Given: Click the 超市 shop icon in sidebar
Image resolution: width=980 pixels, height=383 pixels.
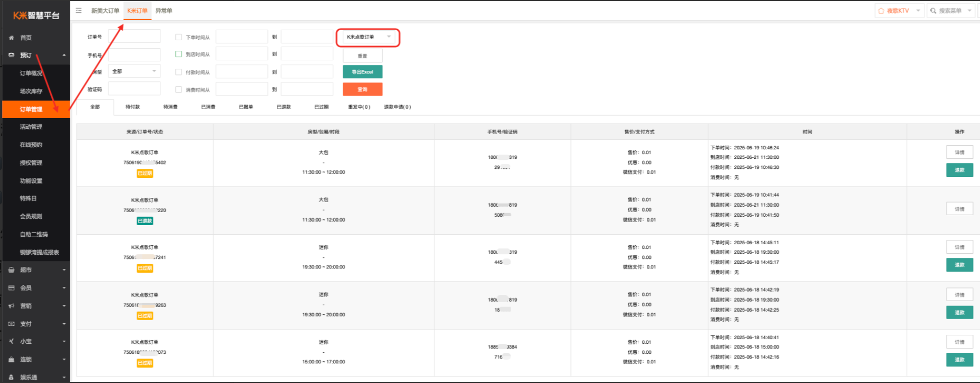Looking at the screenshot, I should coord(12,270).
